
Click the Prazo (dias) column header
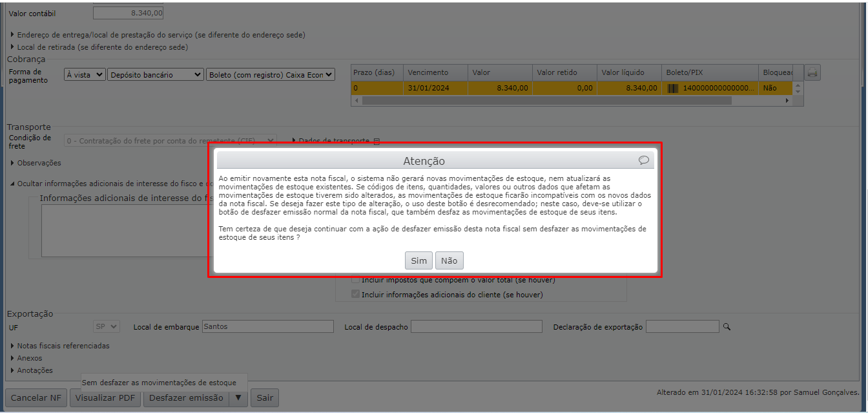click(377, 72)
